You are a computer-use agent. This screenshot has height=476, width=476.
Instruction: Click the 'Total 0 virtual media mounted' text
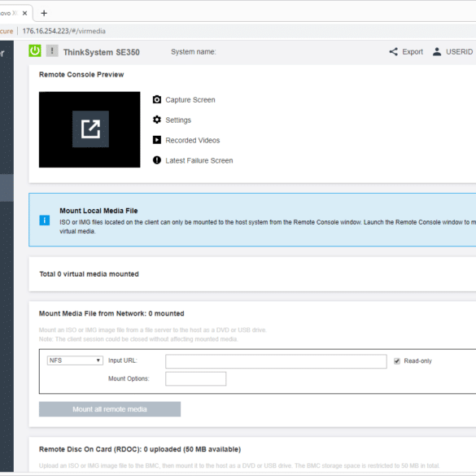(x=89, y=274)
